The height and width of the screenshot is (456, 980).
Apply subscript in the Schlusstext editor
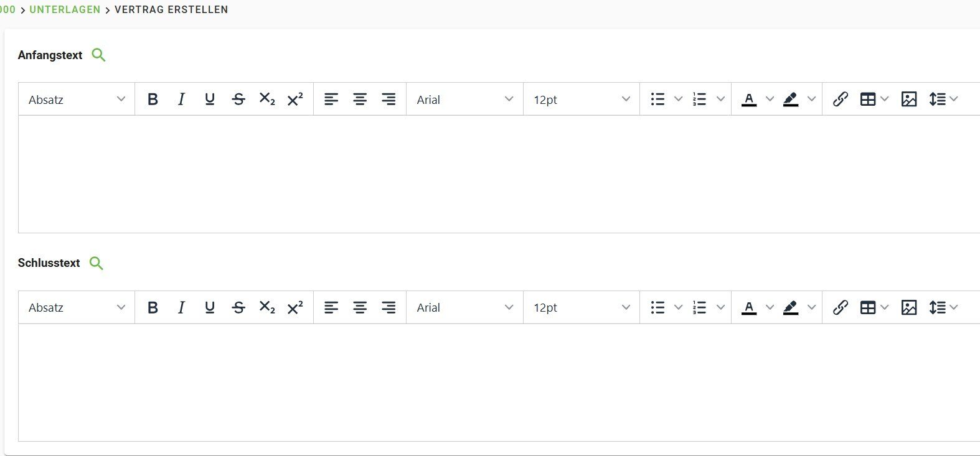click(267, 307)
